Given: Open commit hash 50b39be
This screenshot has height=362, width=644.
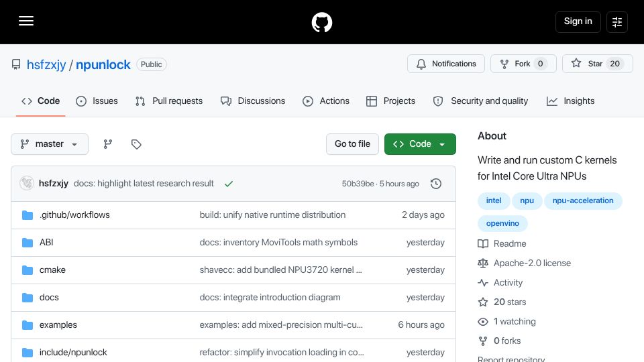Looking at the screenshot, I should pos(358,184).
